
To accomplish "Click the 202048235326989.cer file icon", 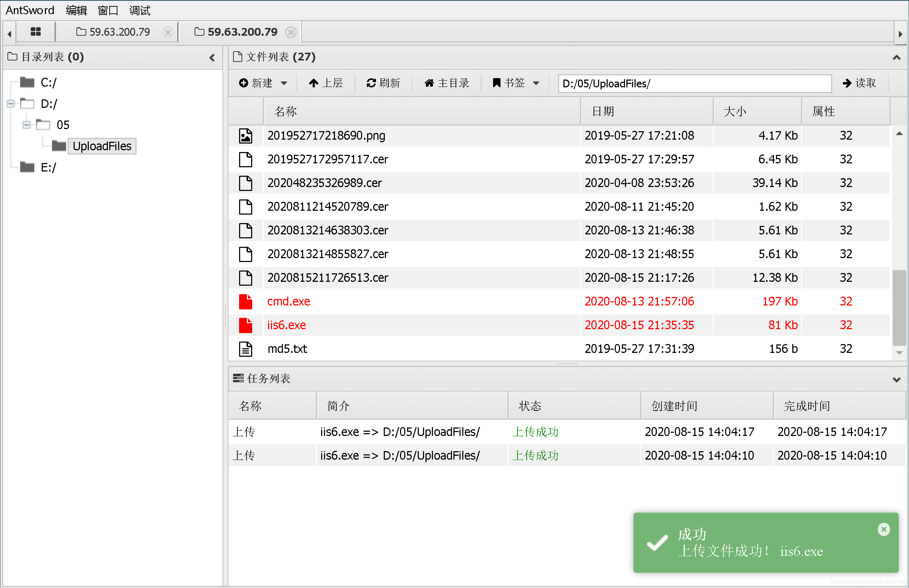I will 245,183.
